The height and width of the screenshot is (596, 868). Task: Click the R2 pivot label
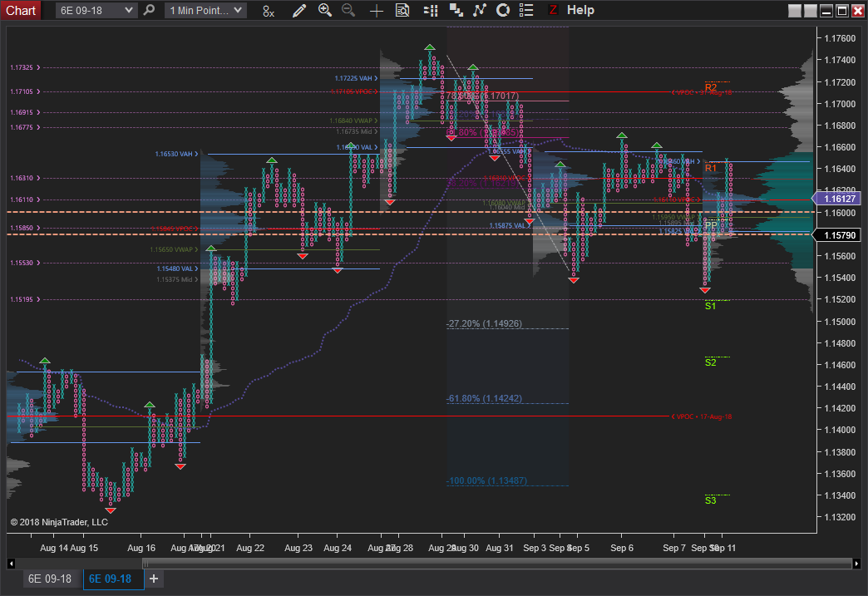point(711,87)
